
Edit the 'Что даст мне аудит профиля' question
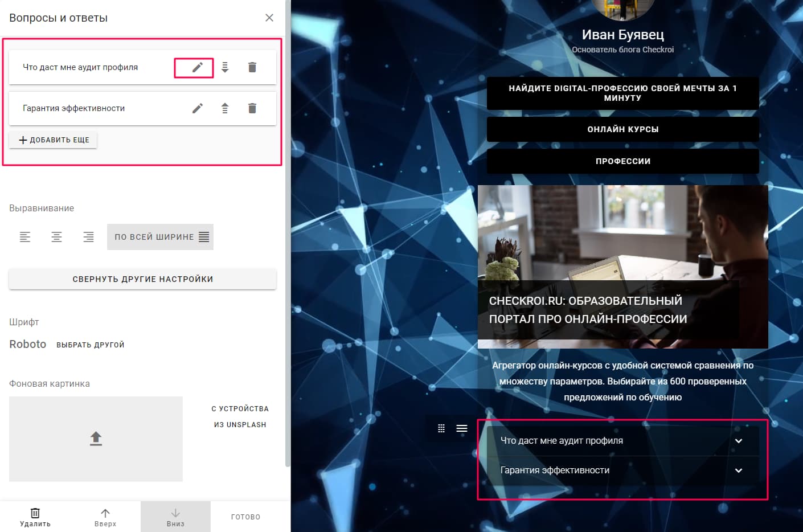(x=197, y=67)
